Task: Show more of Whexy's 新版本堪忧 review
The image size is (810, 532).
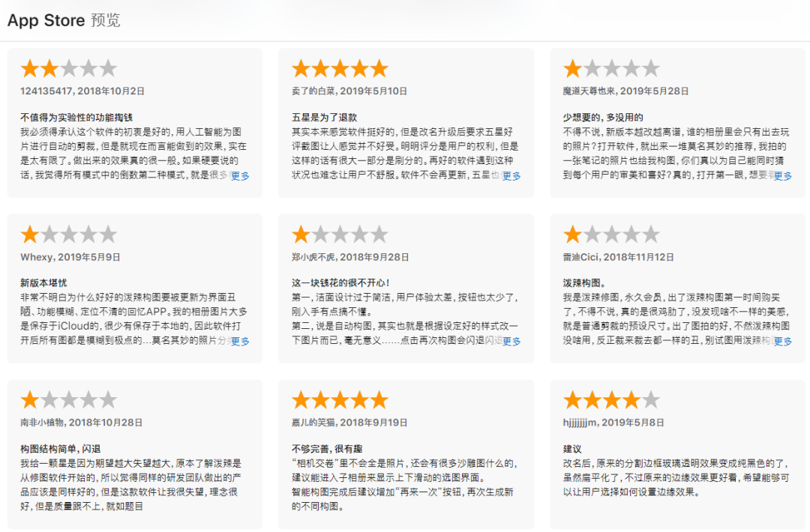Action: 240,341
